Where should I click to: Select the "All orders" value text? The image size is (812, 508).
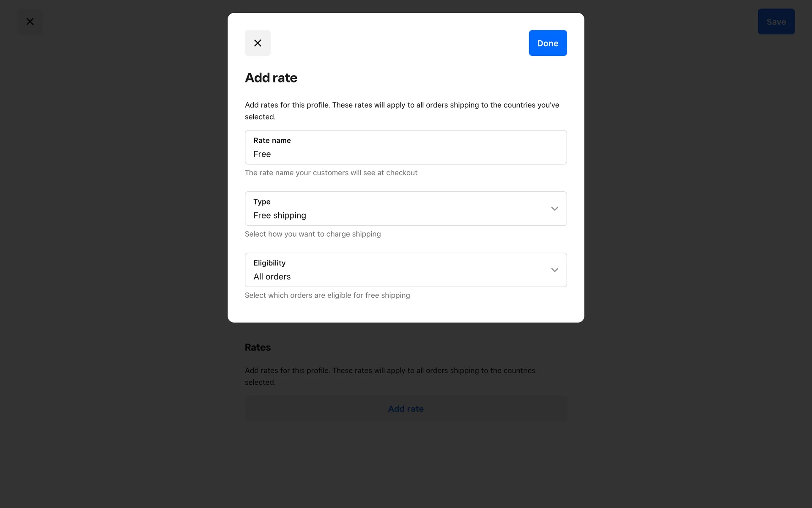click(x=272, y=277)
